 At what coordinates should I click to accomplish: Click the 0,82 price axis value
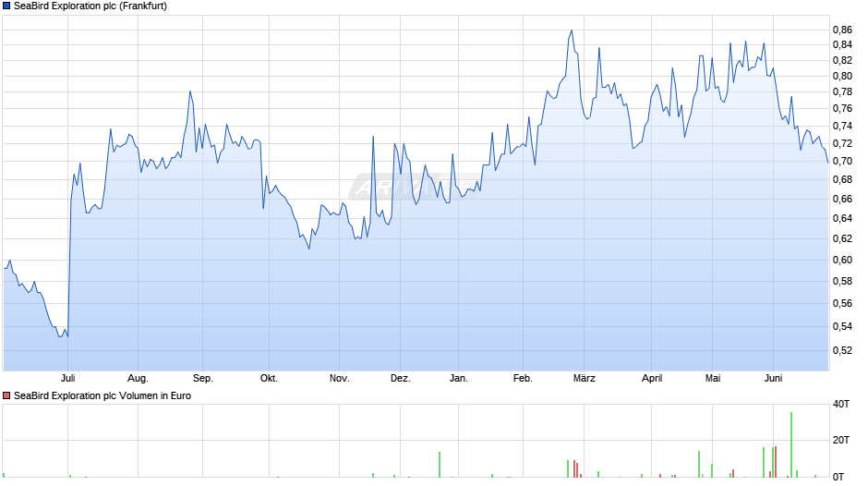click(842, 60)
